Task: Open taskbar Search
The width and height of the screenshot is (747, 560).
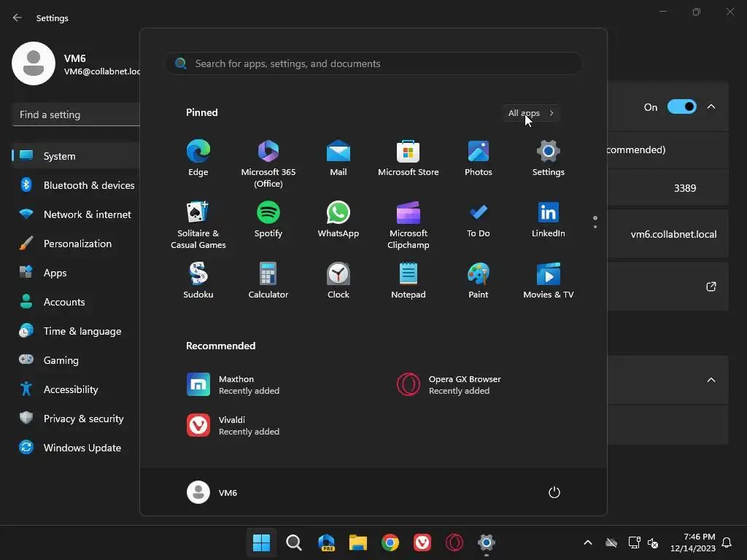Action: click(x=293, y=542)
